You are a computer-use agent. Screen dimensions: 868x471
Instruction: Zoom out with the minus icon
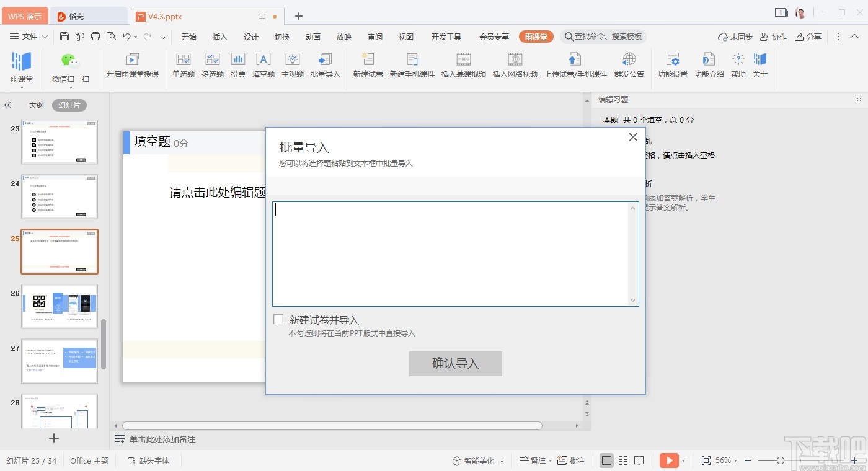748,460
